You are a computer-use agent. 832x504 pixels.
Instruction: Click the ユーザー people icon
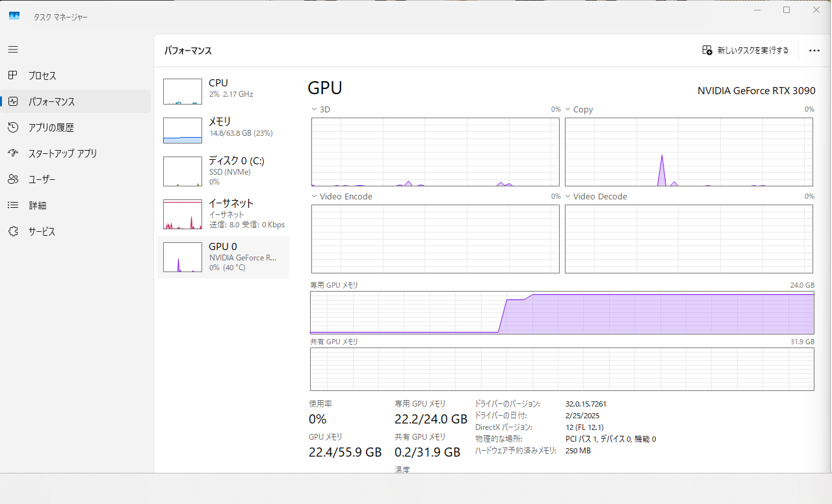(x=13, y=179)
